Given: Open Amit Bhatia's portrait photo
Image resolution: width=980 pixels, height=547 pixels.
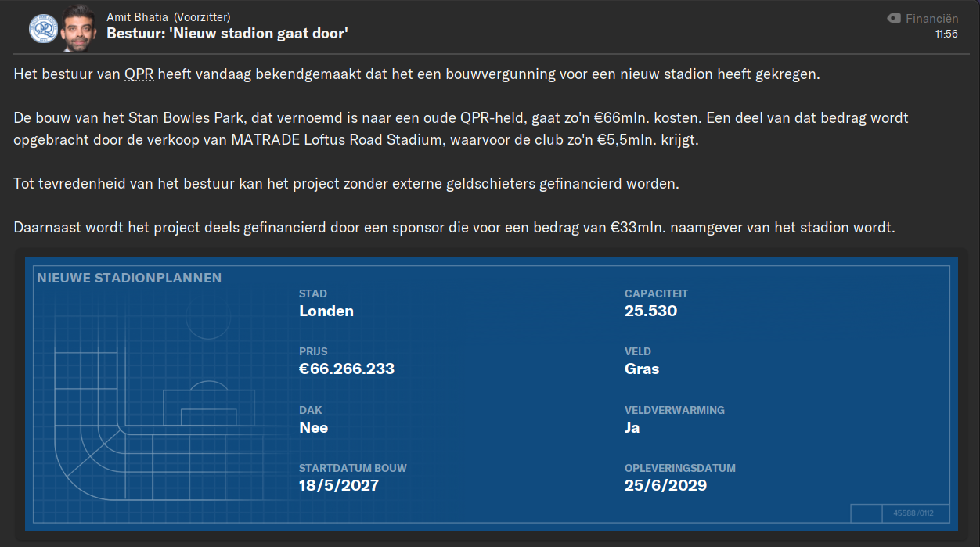Looking at the screenshot, I should pyautogui.click(x=78, y=27).
